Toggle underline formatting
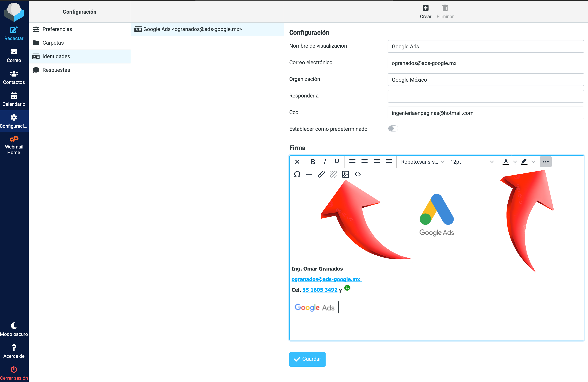This screenshot has width=588, height=382. click(337, 162)
